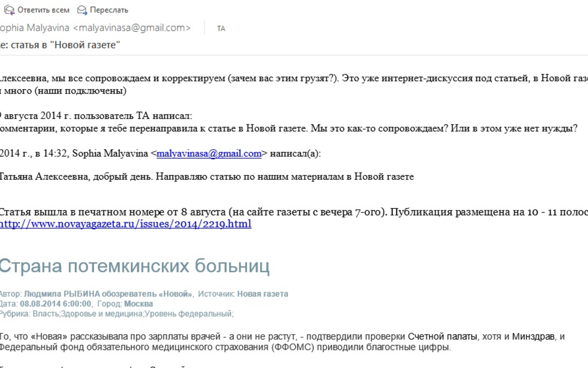Click the text 'много (наши подключены)'

(65, 91)
